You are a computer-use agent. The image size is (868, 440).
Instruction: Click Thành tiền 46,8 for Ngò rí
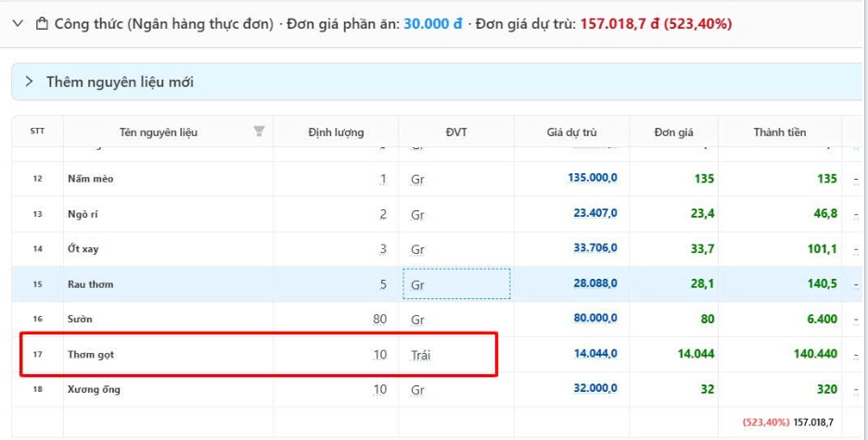[x=825, y=213]
